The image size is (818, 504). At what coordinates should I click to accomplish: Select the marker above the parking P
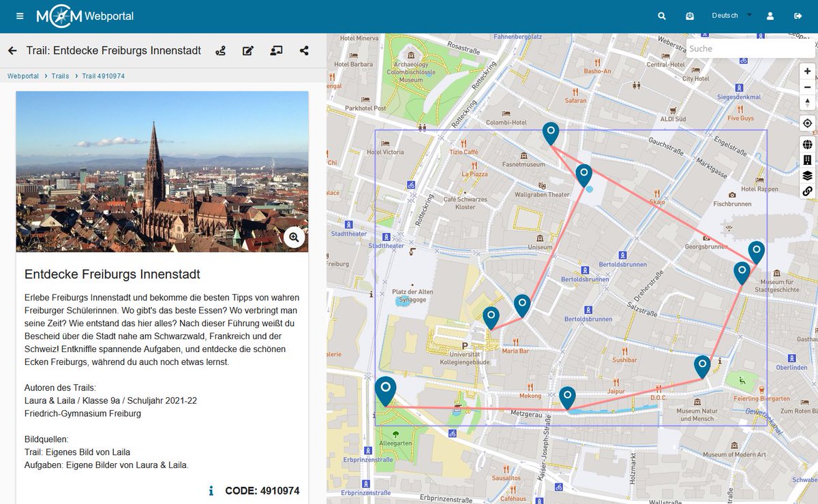491,317
